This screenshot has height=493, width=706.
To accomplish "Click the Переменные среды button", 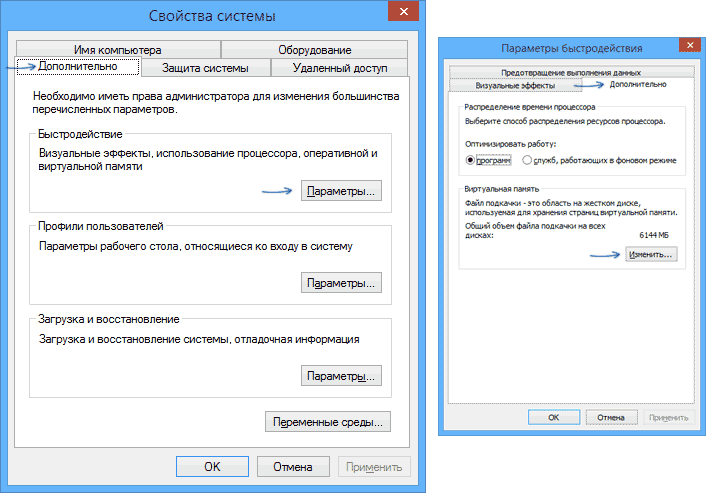I will point(327,422).
